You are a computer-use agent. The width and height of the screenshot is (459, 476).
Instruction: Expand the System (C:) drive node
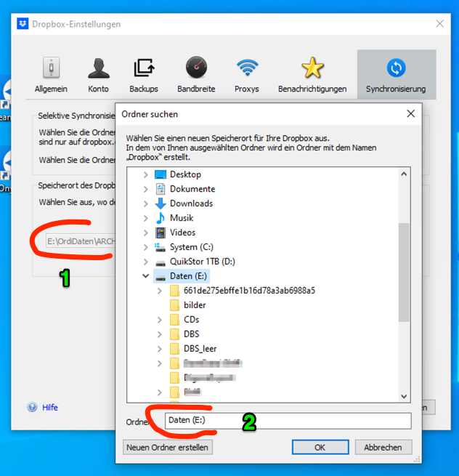coord(146,247)
